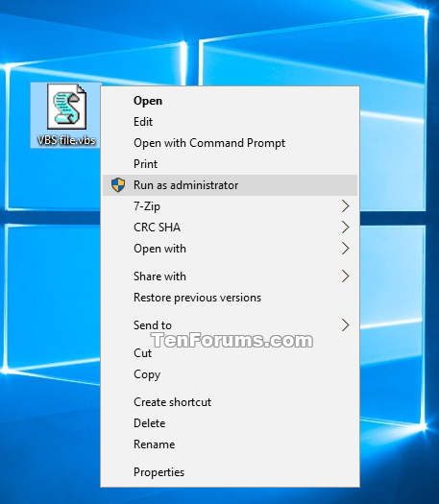Select Restore previous versions
This screenshot has width=439, height=504.
point(230,298)
